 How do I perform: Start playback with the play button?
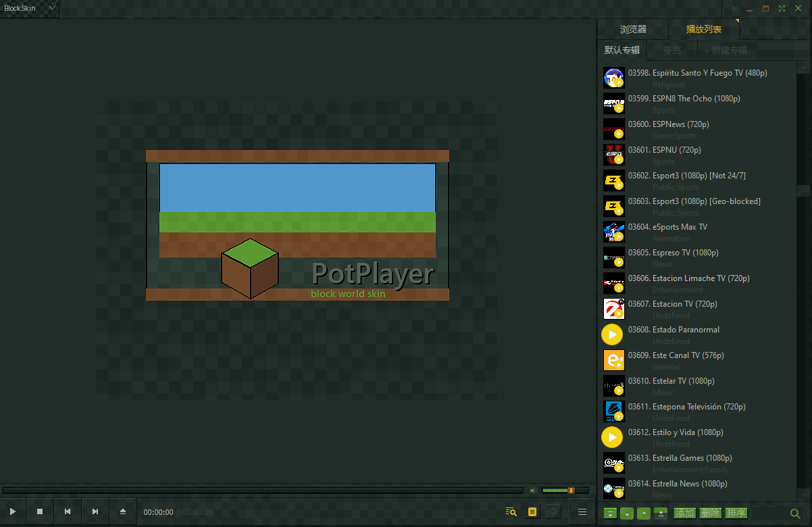coord(13,512)
